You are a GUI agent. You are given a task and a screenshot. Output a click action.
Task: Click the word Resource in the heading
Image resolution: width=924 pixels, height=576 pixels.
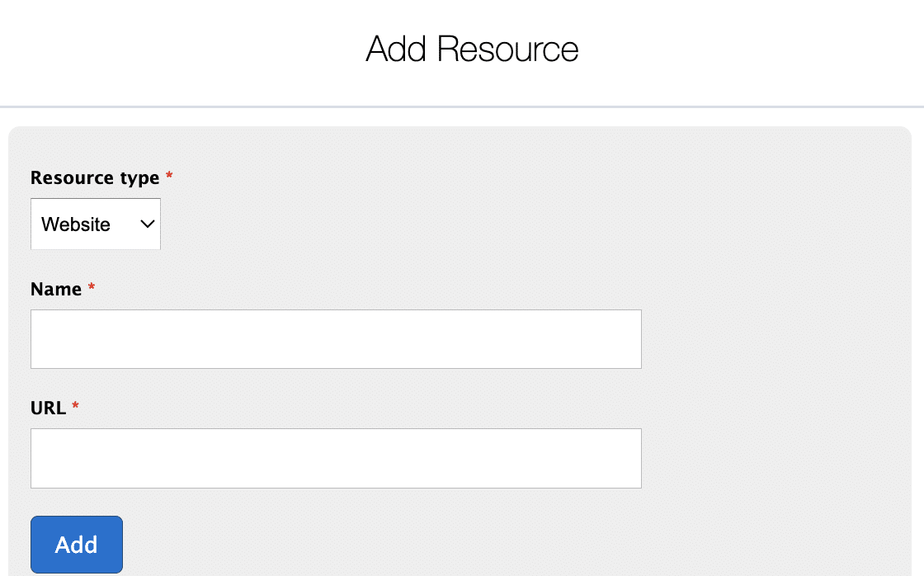click(507, 50)
